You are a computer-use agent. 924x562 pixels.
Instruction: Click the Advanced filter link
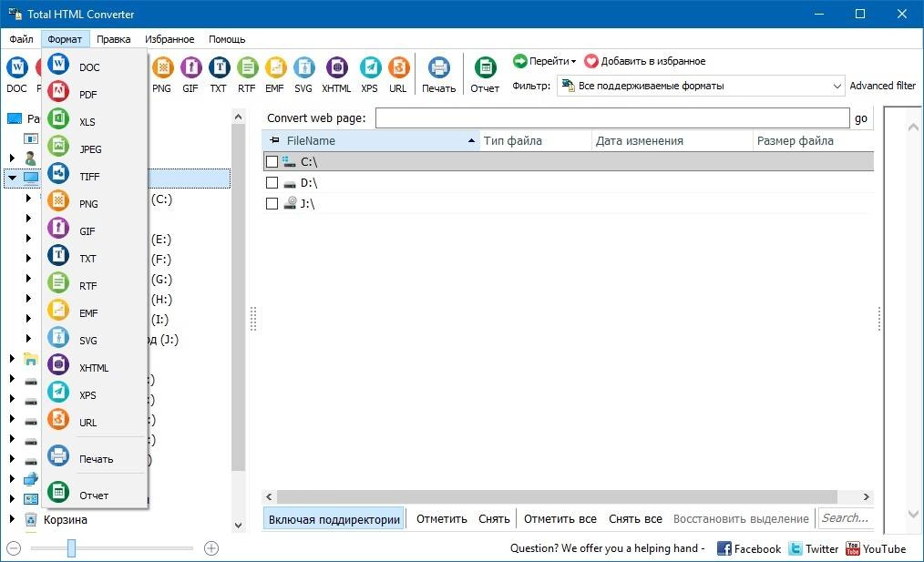tap(882, 86)
